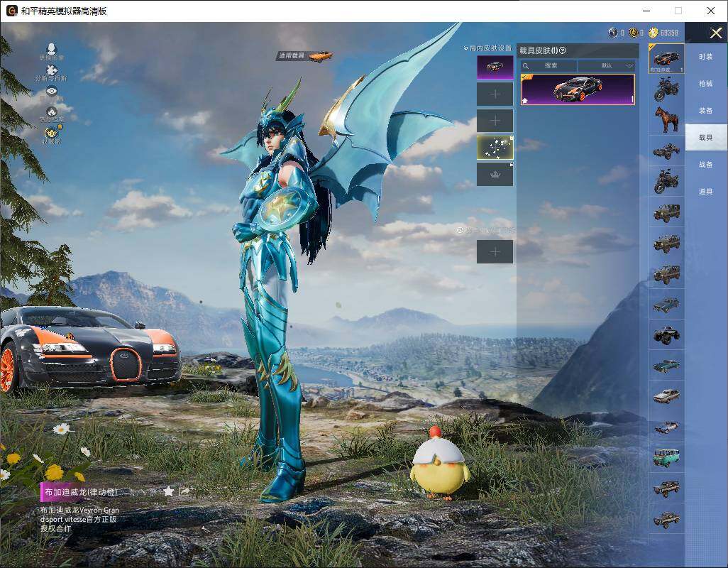The width and height of the screenshot is (728, 568).
Task: Click the share icon next to skin name
Action: [184, 491]
